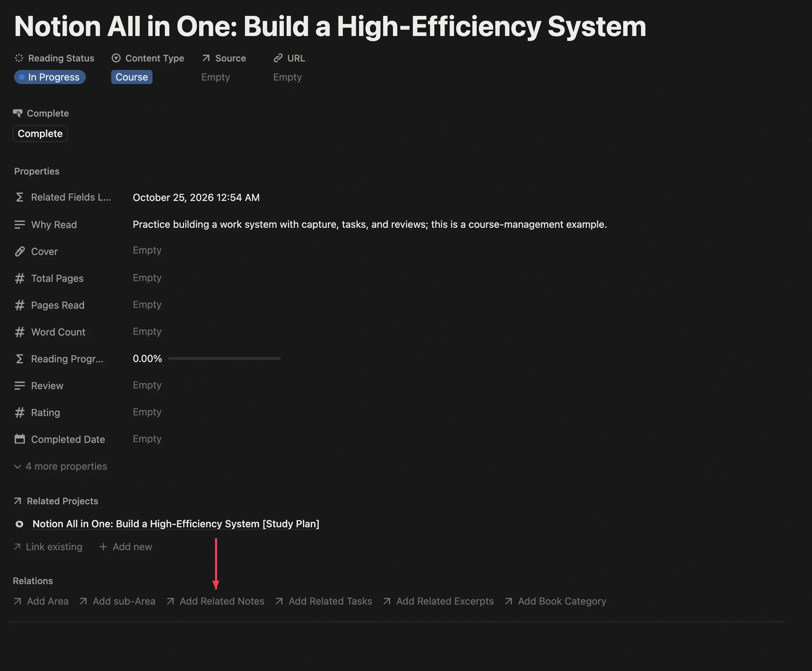The image size is (812, 671).
Task: Click the plus icon beside Add new
Action: pyautogui.click(x=103, y=547)
